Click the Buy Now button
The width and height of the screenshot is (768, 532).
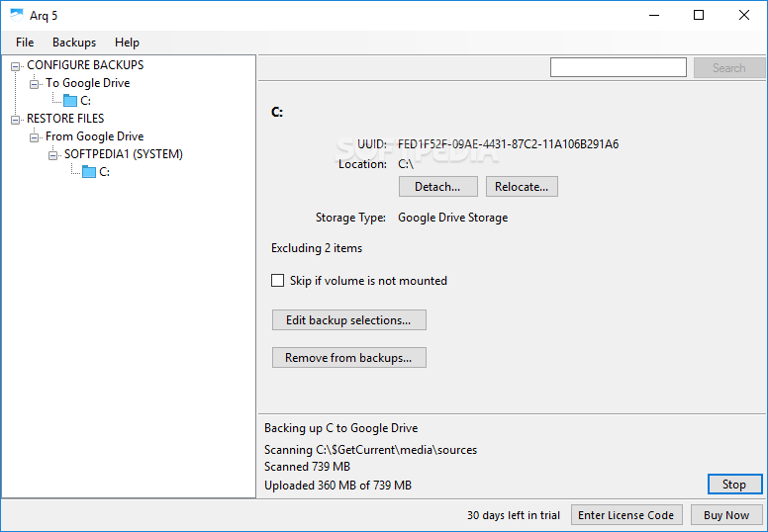point(726,515)
